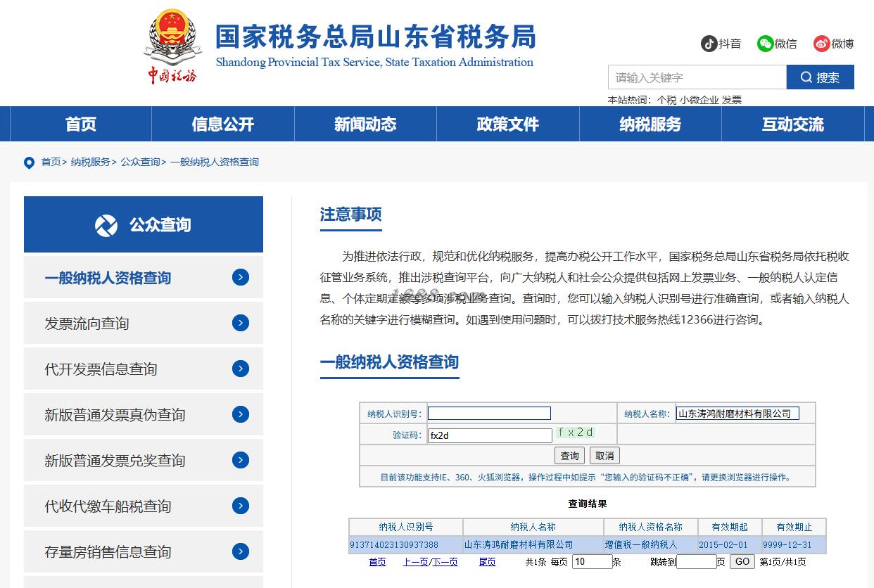Click arrow icon beside 发票流向查询
This screenshot has height=588, width=874.
point(241,323)
